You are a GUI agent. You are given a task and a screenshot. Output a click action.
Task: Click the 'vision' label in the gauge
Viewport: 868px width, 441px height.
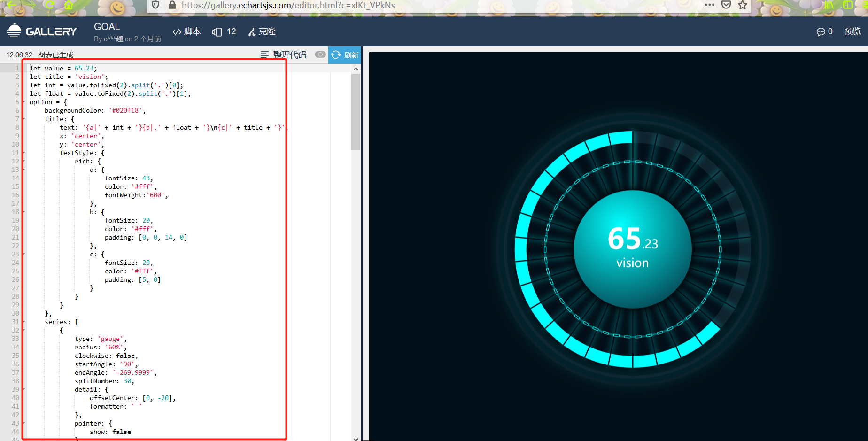click(632, 263)
